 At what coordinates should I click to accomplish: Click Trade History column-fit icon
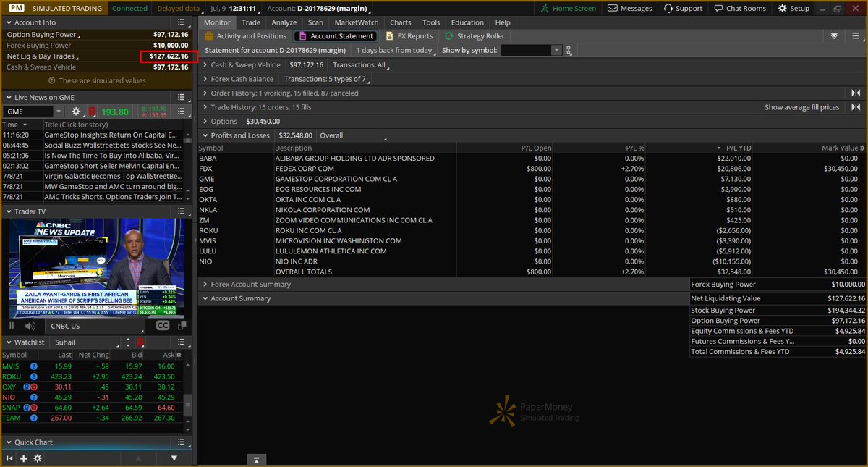pyautogui.click(x=856, y=107)
